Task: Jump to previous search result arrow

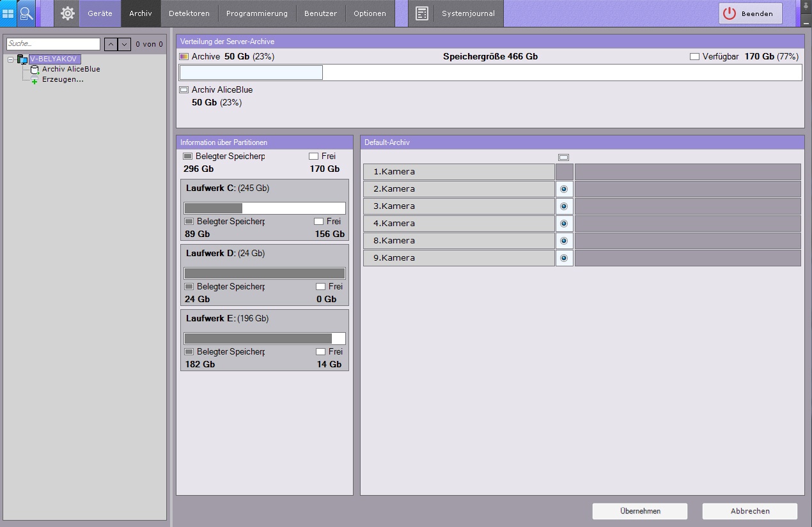Action: pos(110,44)
